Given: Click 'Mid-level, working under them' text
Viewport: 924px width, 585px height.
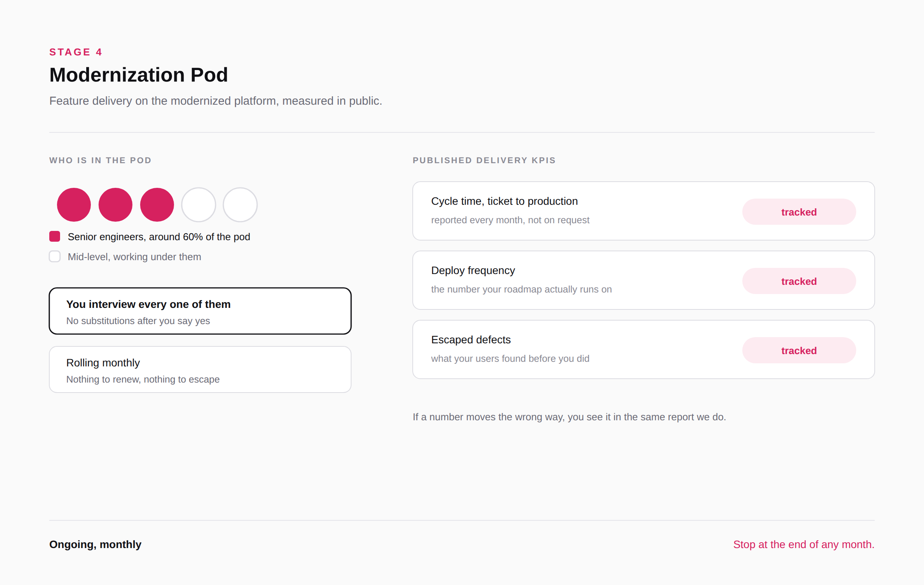Looking at the screenshot, I should click(134, 257).
